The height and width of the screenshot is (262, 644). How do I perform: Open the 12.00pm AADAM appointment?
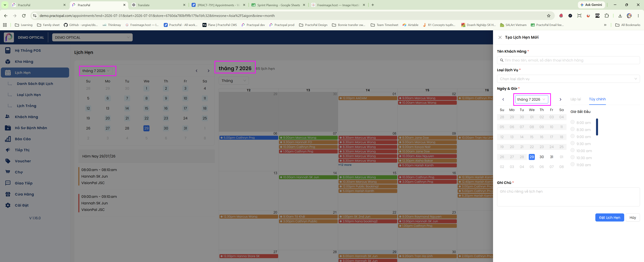tap(368, 98)
